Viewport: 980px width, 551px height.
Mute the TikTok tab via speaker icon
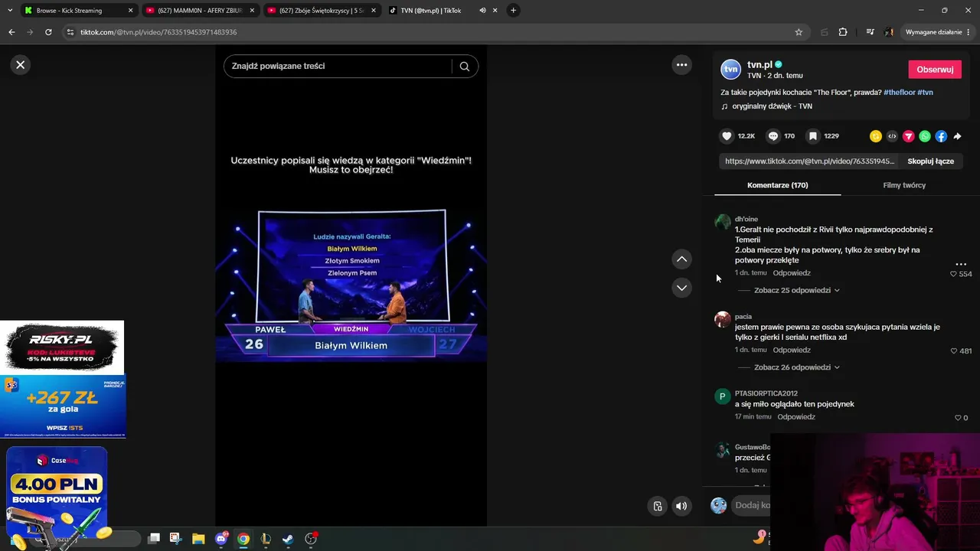click(x=482, y=11)
